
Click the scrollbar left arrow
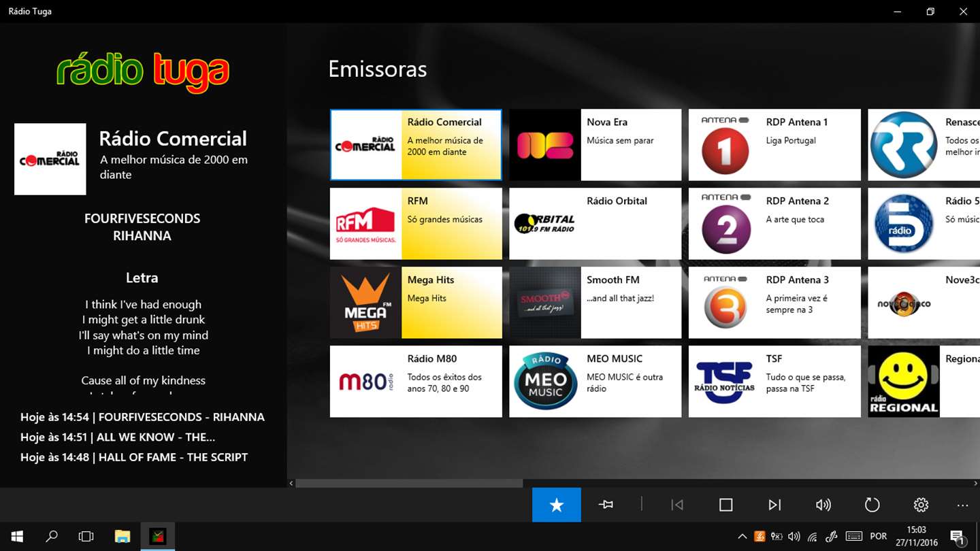click(x=291, y=484)
